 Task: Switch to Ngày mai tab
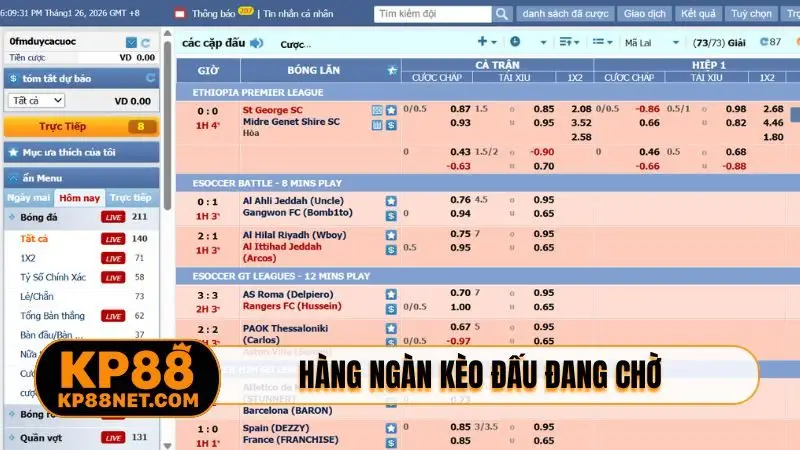coord(29,197)
